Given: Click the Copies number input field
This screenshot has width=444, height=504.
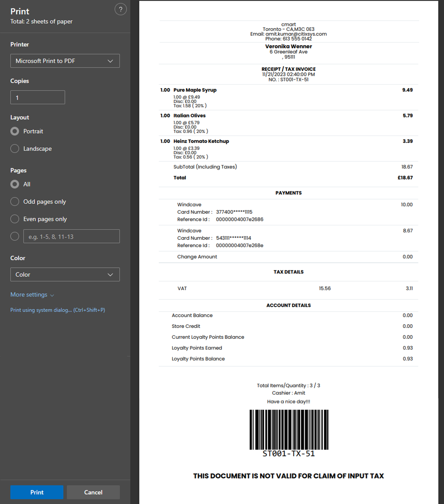Looking at the screenshot, I should click(38, 97).
